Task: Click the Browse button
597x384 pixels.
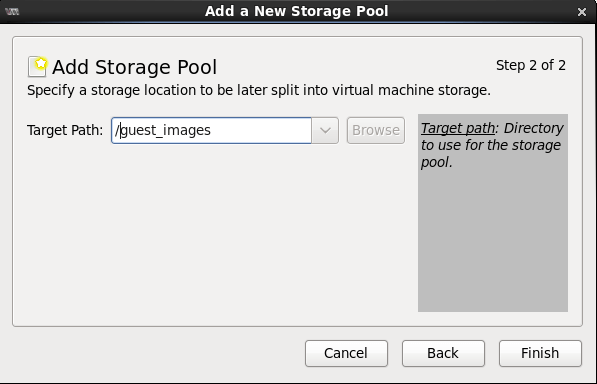Action: (x=375, y=131)
